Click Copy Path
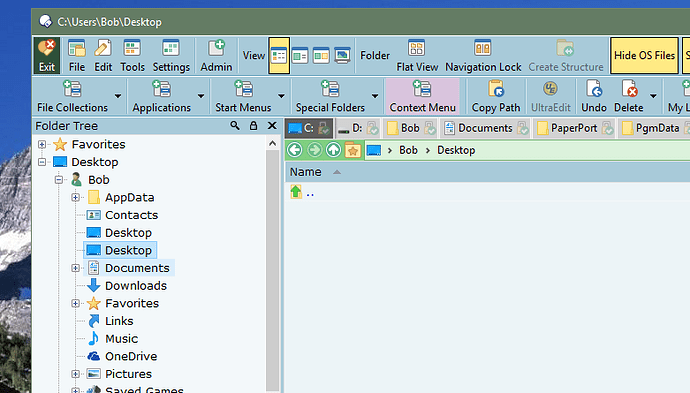This screenshot has height=393, width=690. [496, 96]
